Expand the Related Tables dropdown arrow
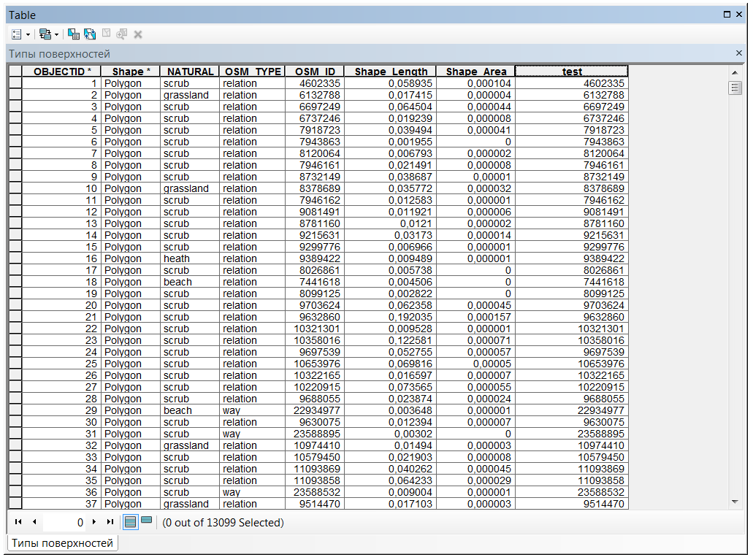The width and height of the screenshot is (753, 560). 56,34
